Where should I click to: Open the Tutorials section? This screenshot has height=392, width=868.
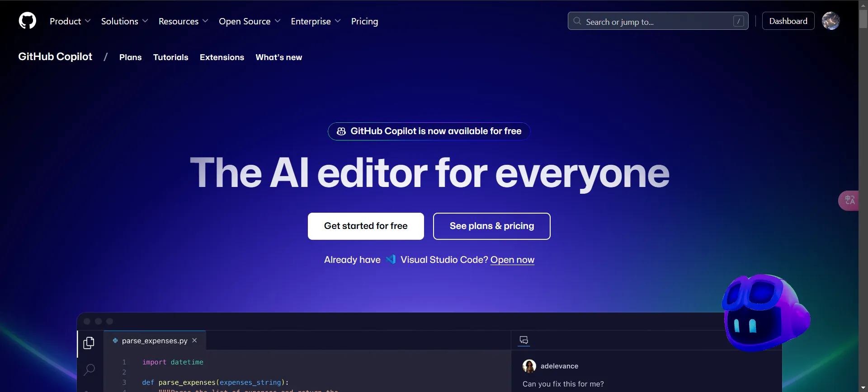[170, 57]
